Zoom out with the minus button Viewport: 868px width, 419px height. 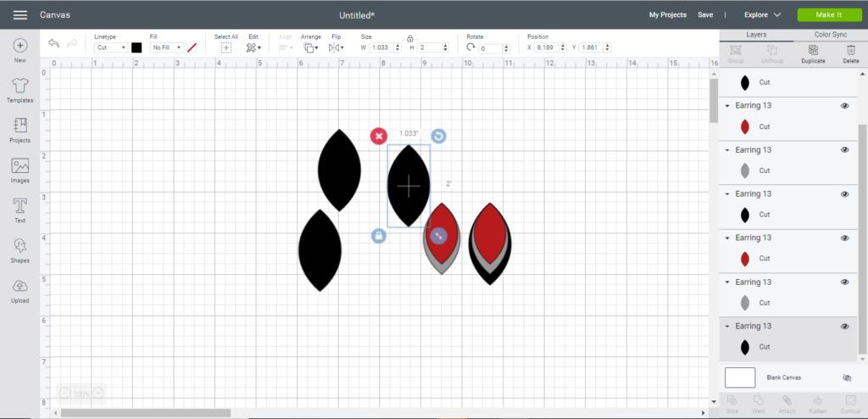(x=64, y=394)
